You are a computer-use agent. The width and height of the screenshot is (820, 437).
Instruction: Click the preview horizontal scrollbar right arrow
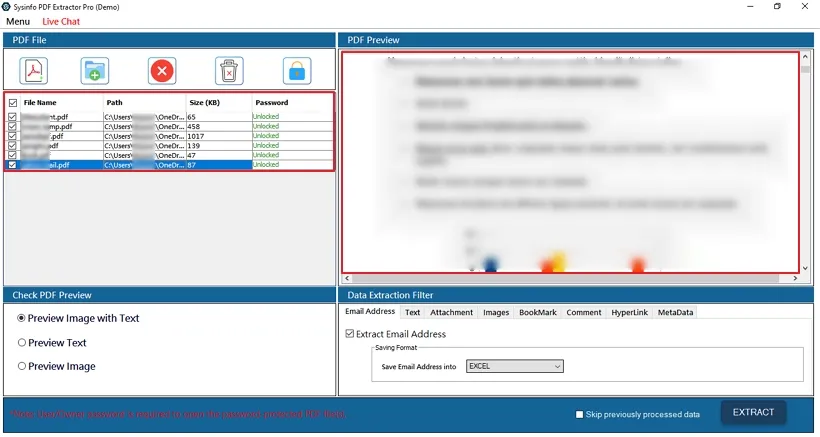795,278
